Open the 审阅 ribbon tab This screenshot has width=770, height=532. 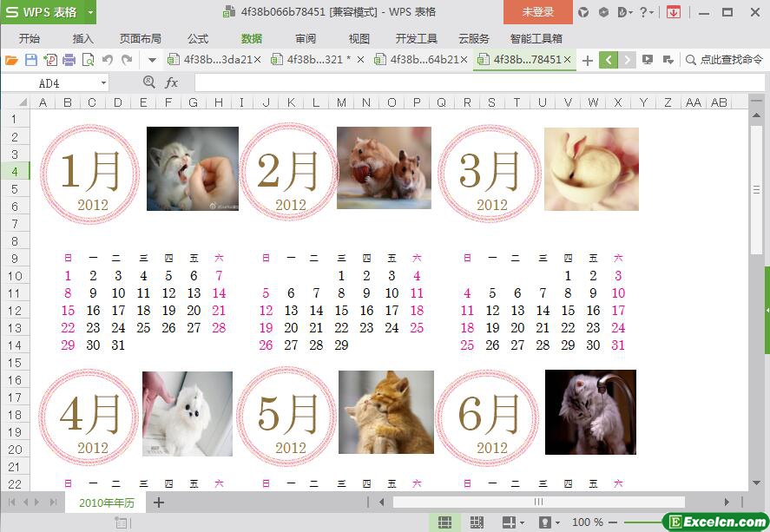[x=306, y=39]
